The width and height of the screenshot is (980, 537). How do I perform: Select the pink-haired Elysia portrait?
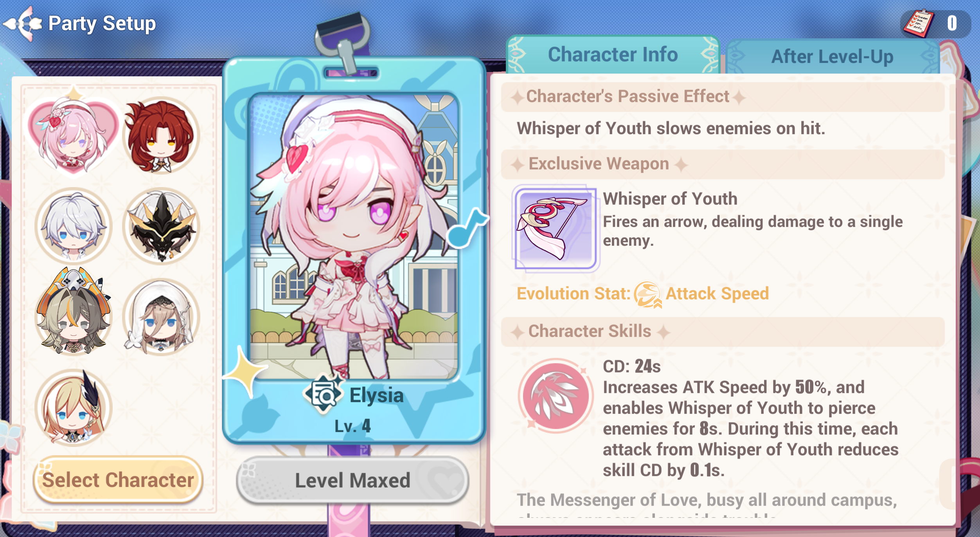(73, 135)
